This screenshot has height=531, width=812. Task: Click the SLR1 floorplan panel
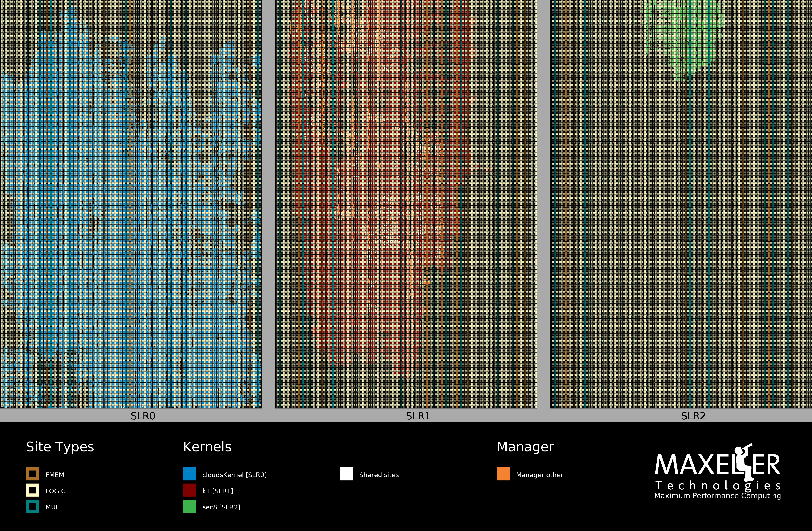coord(406,204)
